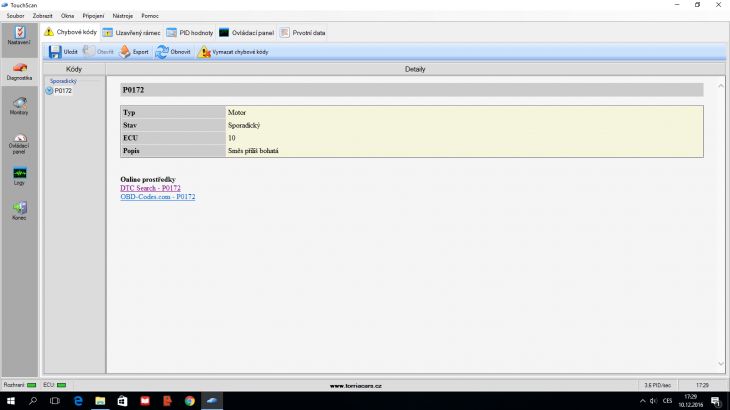This screenshot has width=730, height=410.
Task: Click TouchScan icon on taskbar
Action: (212, 401)
